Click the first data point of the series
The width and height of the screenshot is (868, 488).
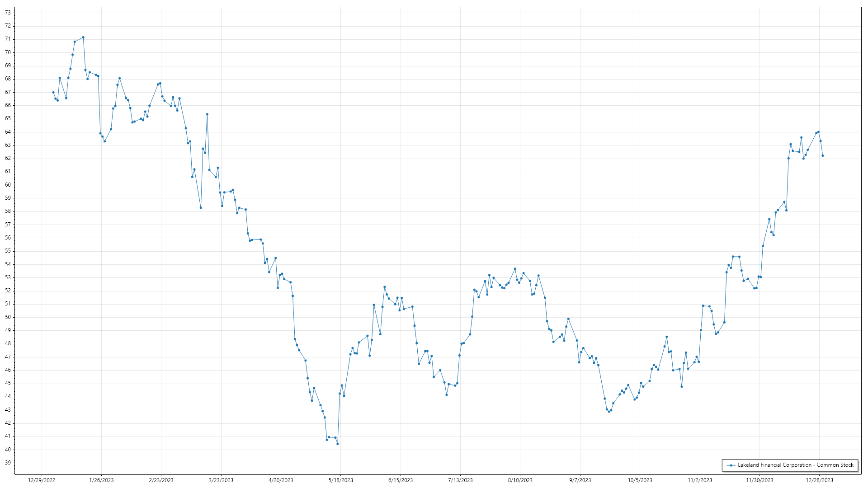[53, 92]
